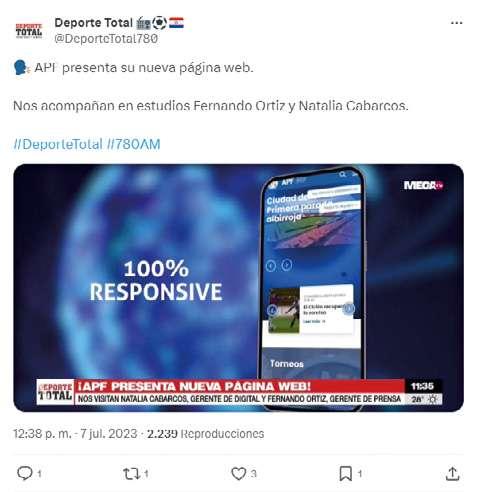Image resolution: width=477 pixels, height=492 pixels.
Task: Play the APF web page video
Action: (238, 288)
